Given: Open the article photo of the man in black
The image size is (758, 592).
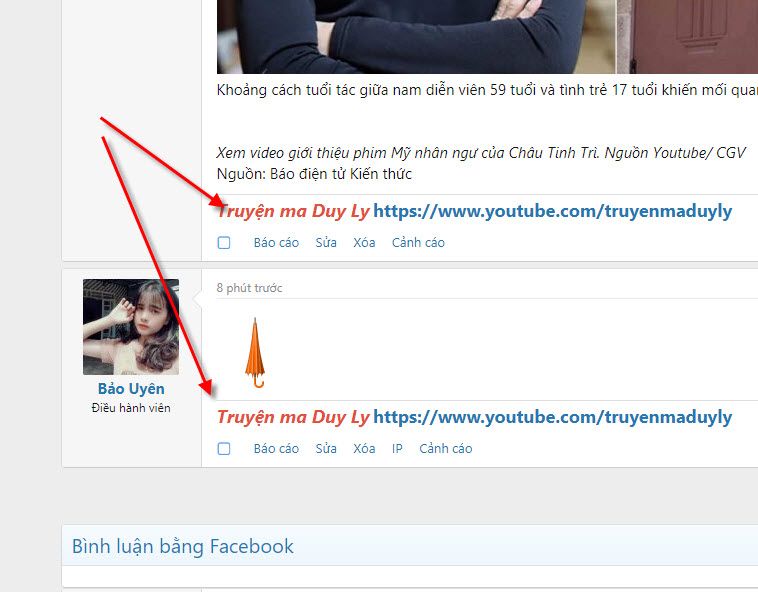Looking at the screenshot, I should click(415, 36).
